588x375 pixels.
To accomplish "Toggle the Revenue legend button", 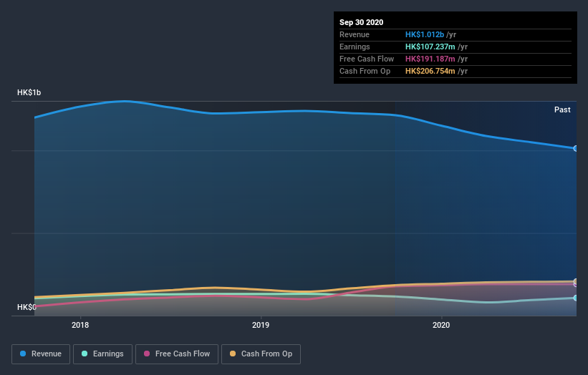I will [41, 354].
